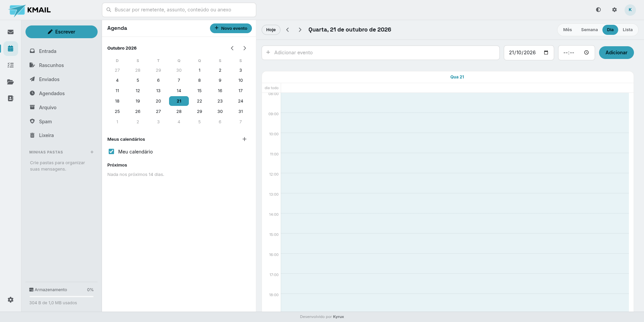
Task: Open the calendar icon in left rail
Action: 11,49
